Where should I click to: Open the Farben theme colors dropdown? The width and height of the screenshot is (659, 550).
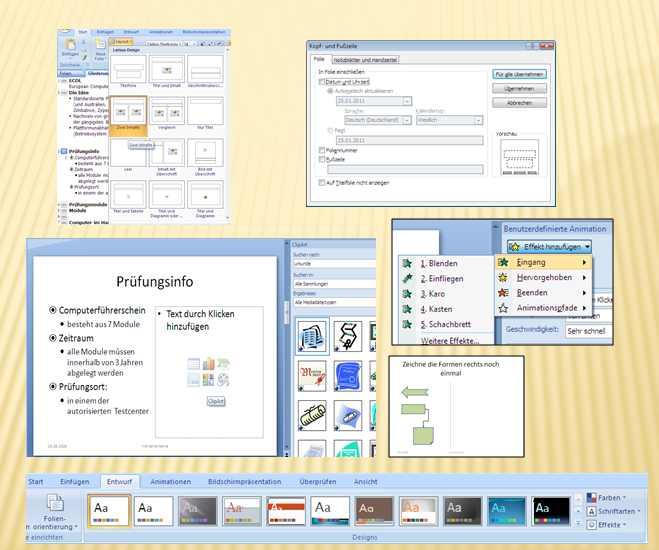pos(606,497)
